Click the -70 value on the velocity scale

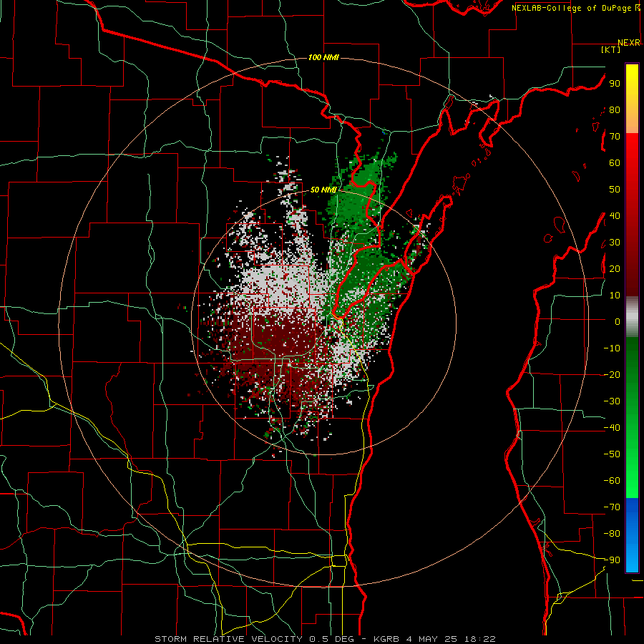612,507
